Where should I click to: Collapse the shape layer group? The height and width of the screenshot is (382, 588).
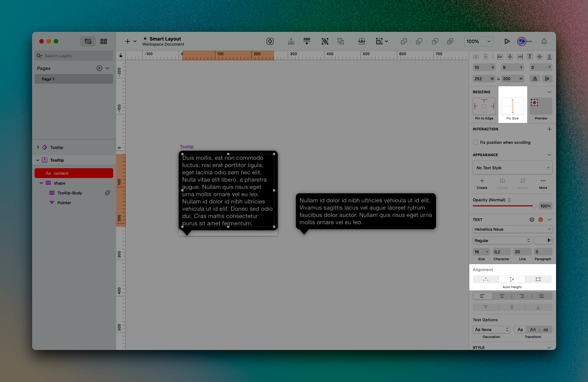[x=42, y=183]
